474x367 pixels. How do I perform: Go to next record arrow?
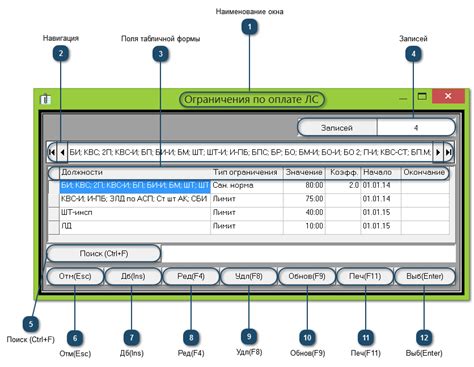(x=438, y=152)
